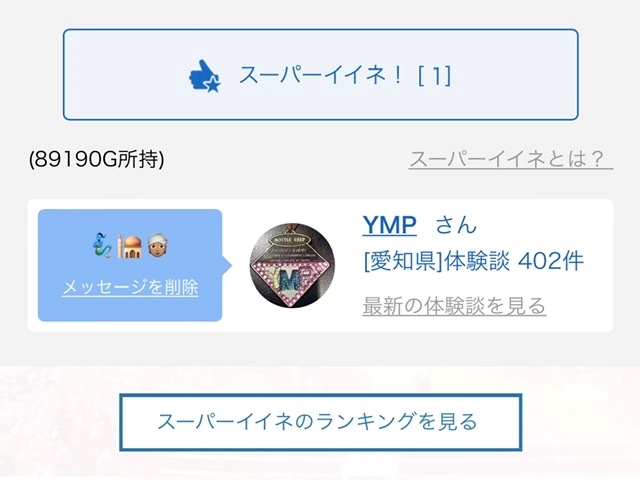Open スーパーイイネのランキングを見る button
640x480 pixels.
click(320, 422)
